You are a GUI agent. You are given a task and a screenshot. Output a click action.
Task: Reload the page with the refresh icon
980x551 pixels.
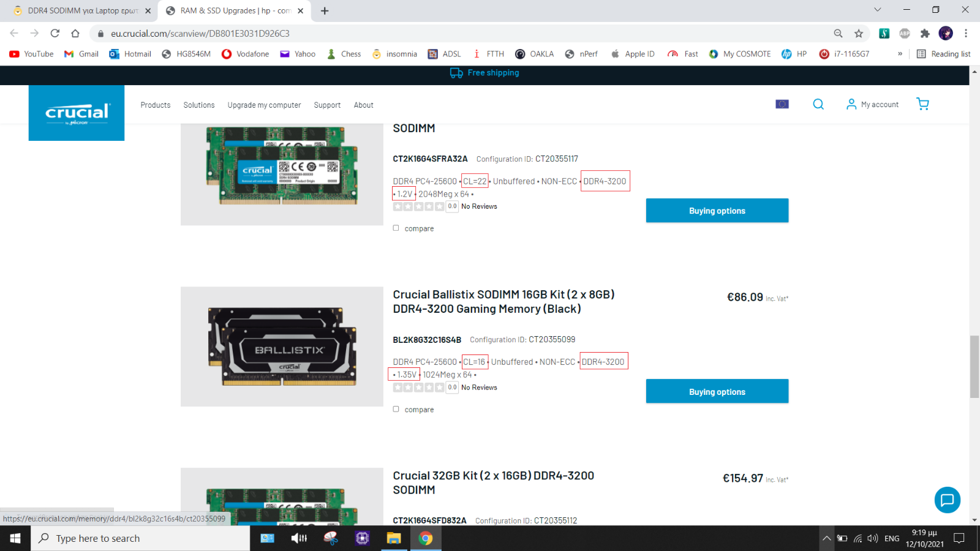coord(55,33)
